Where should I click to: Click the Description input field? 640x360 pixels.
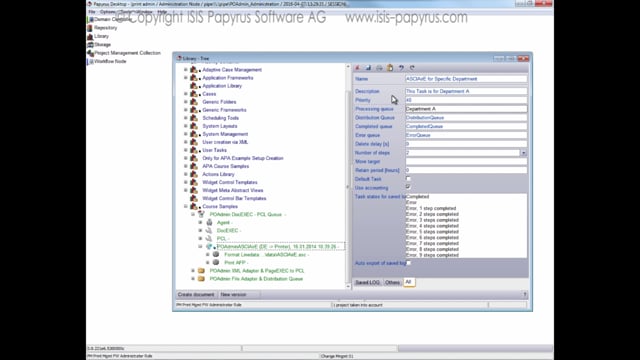click(466, 91)
